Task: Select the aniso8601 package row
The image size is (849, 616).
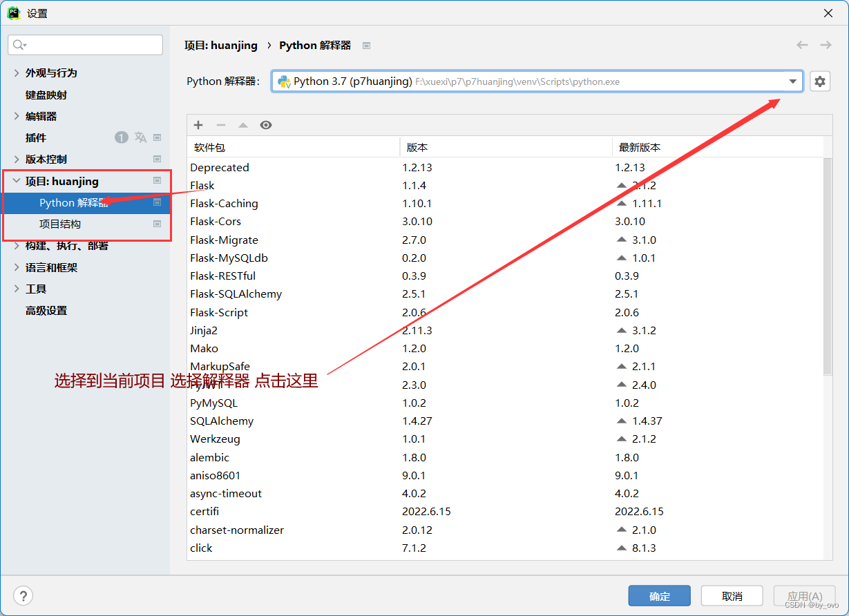Action: 505,475
